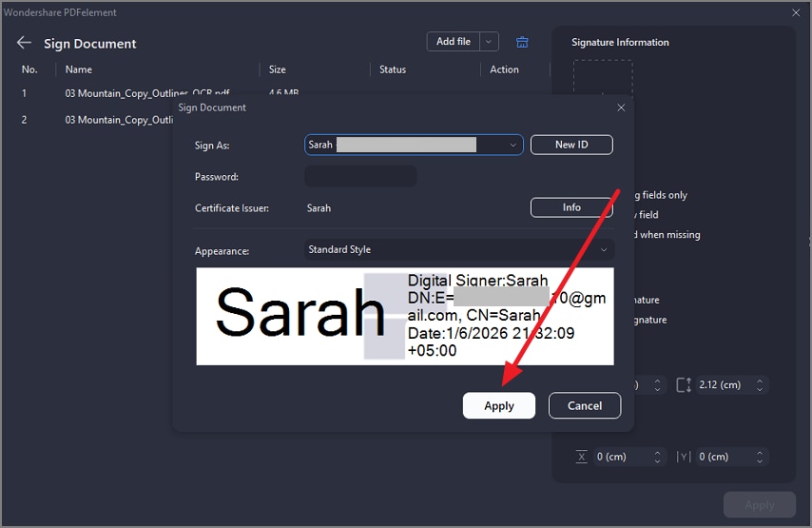The image size is (812, 528).
Task: Click the Action column header
Action: (504, 69)
